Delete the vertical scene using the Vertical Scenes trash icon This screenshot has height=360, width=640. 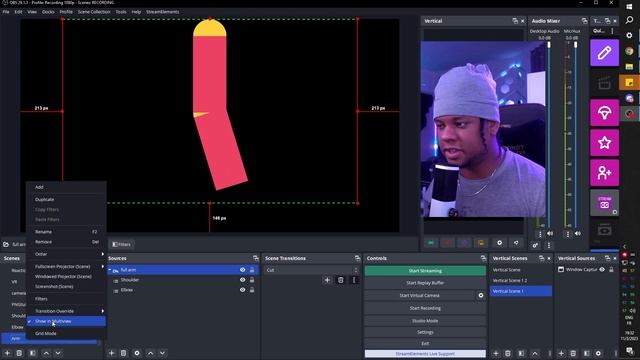point(508,353)
